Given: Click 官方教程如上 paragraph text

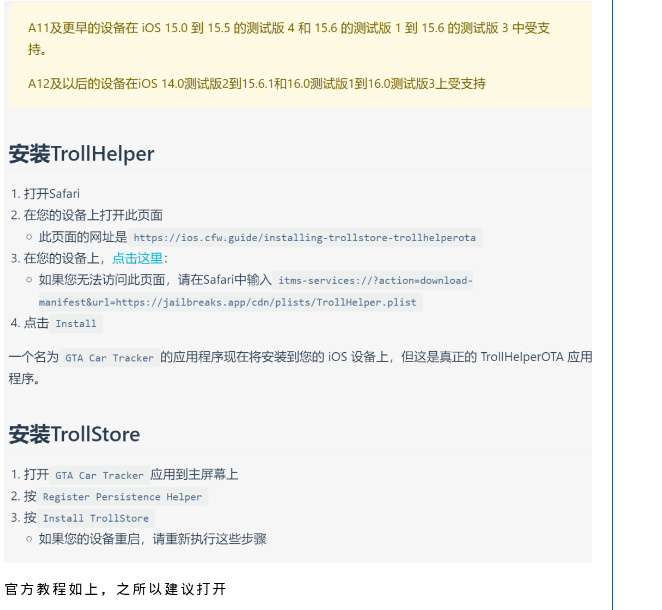Looking at the screenshot, I should (115, 589).
